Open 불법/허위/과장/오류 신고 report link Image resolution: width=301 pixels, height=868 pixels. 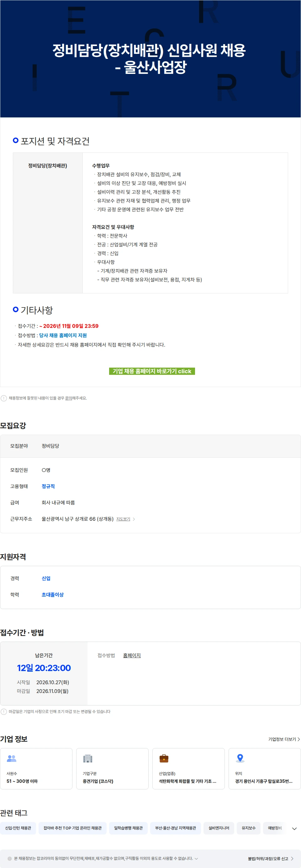(271, 859)
